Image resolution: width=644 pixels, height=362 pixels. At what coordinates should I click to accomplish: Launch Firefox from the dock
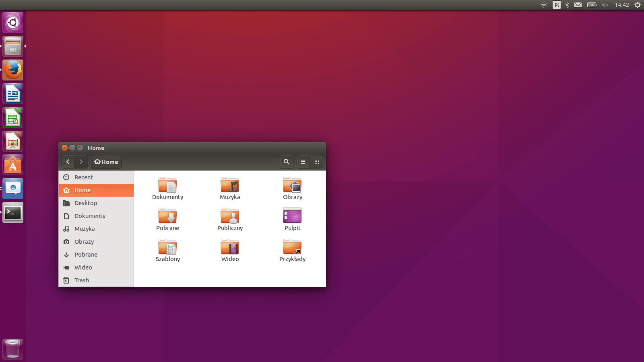[x=13, y=70]
